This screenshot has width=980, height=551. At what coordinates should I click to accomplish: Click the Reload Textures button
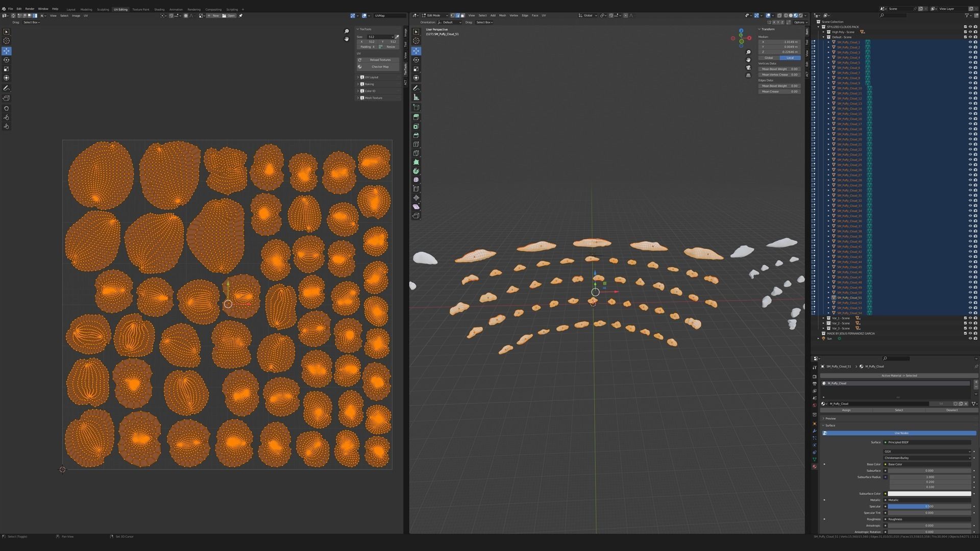pos(379,60)
